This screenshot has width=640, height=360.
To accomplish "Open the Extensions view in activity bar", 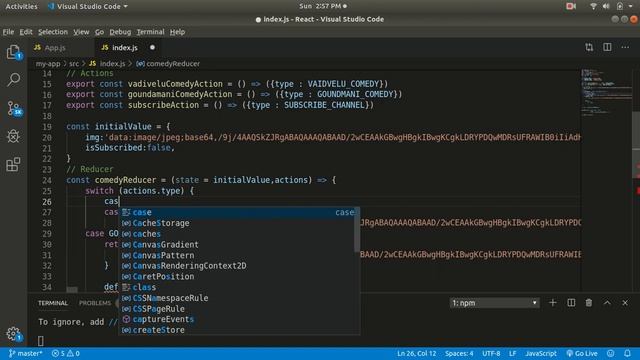I will (x=13, y=164).
